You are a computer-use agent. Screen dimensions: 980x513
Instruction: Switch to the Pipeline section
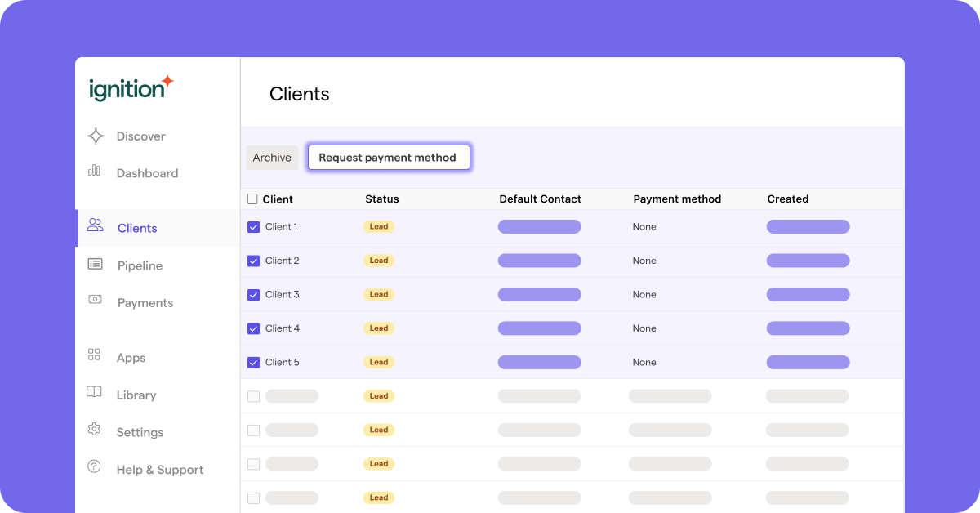pyautogui.click(x=140, y=265)
